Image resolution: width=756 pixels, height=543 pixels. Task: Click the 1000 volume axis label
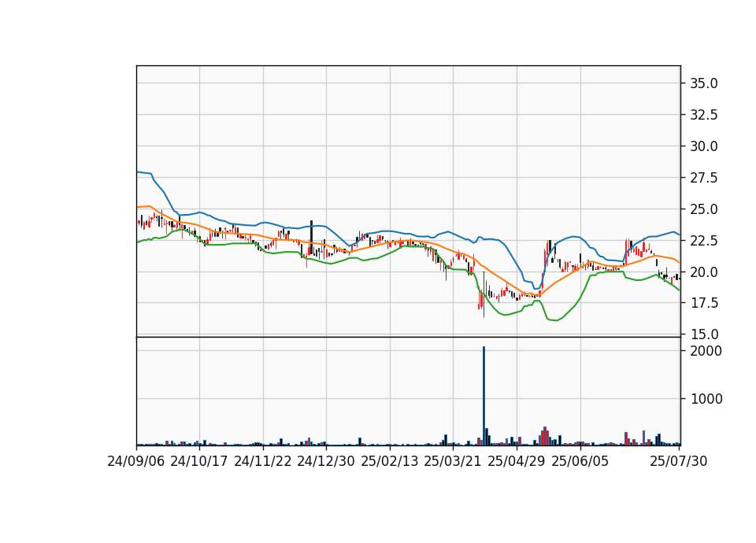[706, 399]
